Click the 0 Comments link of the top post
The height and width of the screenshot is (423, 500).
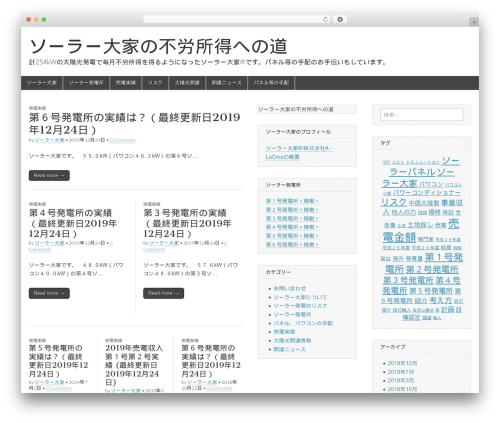pyautogui.click(x=123, y=140)
